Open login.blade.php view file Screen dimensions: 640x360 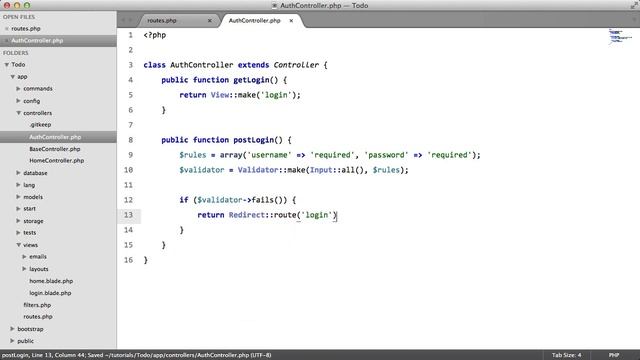coord(50,293)
